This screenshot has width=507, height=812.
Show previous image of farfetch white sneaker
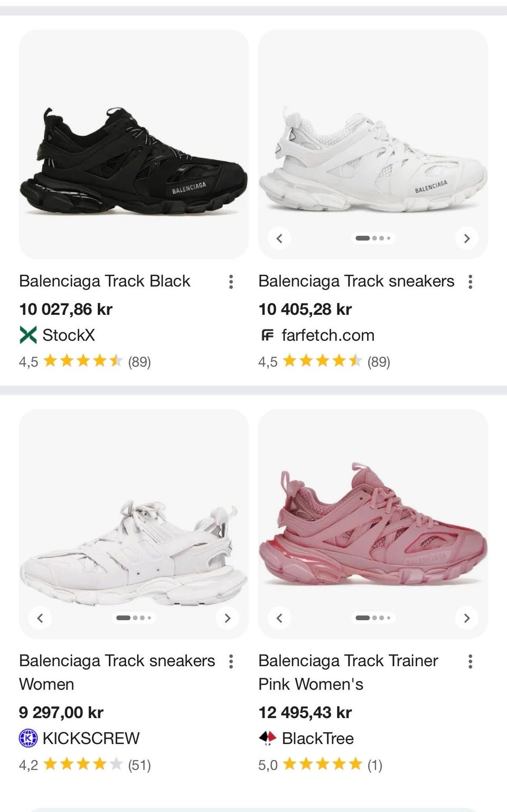(x=280, y=238)
